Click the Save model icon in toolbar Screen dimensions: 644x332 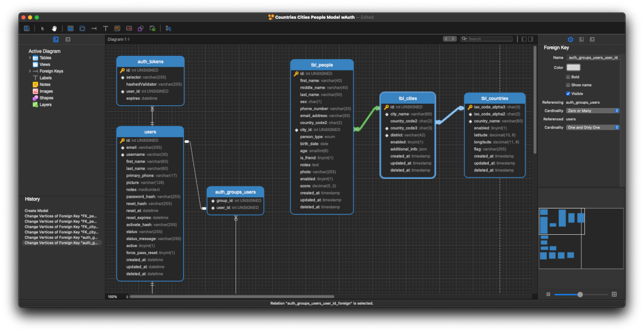pos(26,28)
